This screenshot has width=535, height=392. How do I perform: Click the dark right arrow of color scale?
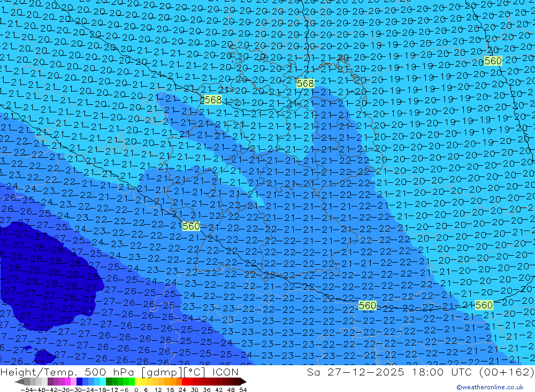[x=243, y=382]
